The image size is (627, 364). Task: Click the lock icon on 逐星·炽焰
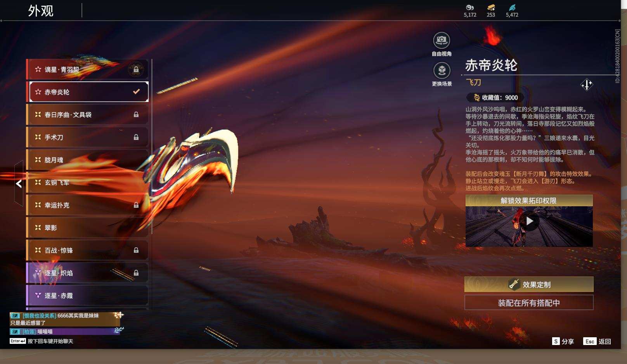(136, 273)
